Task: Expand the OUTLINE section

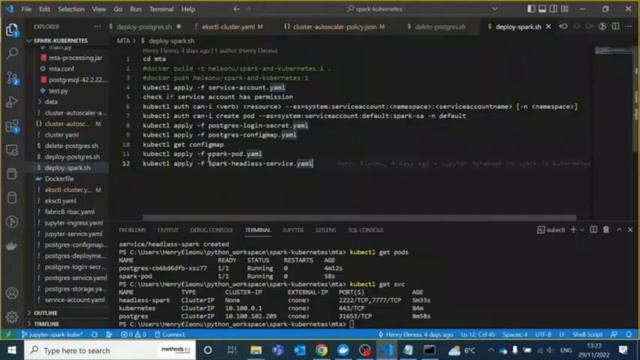Action: coord(45,313)
